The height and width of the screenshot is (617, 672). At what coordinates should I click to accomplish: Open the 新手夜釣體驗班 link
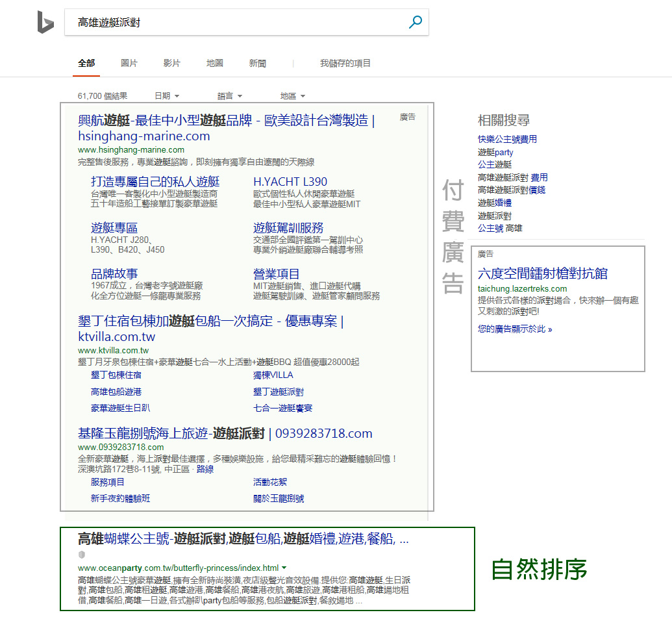[x=120, y=499]
